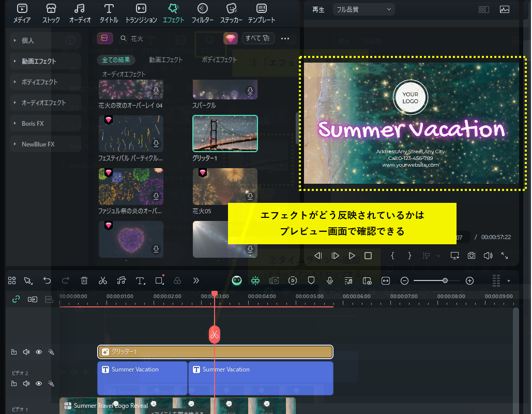This screenshot has height=414, width=532.
Task: Select the ボディエフェクト filter chip
Action: pos(219,60)
